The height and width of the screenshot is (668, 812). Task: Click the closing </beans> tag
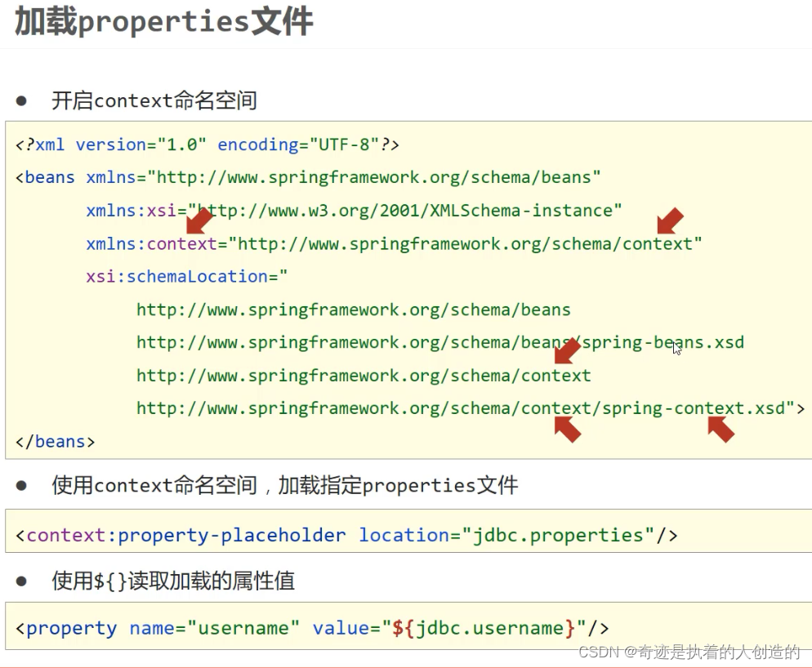pyautogui.click(x=56, y=442)
